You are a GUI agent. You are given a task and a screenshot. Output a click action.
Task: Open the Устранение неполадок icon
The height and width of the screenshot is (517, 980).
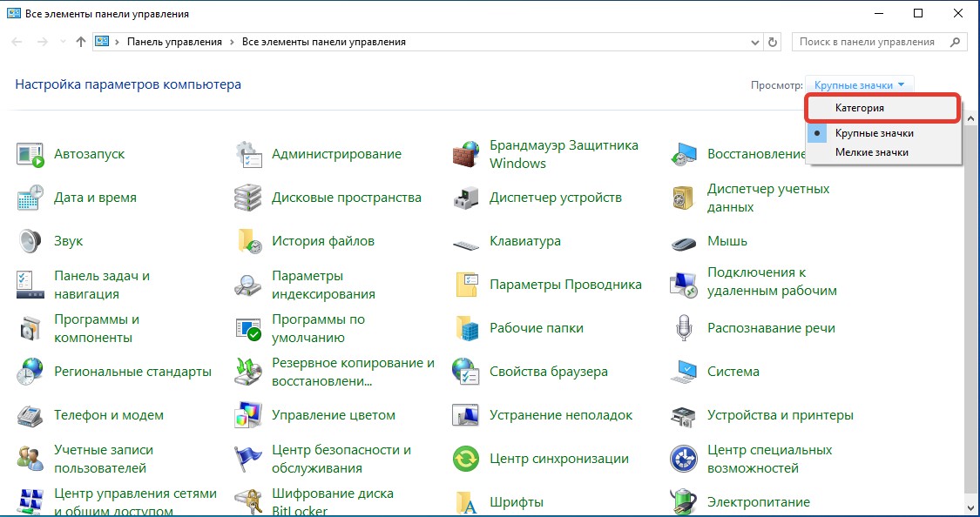(x=466, y=415)
